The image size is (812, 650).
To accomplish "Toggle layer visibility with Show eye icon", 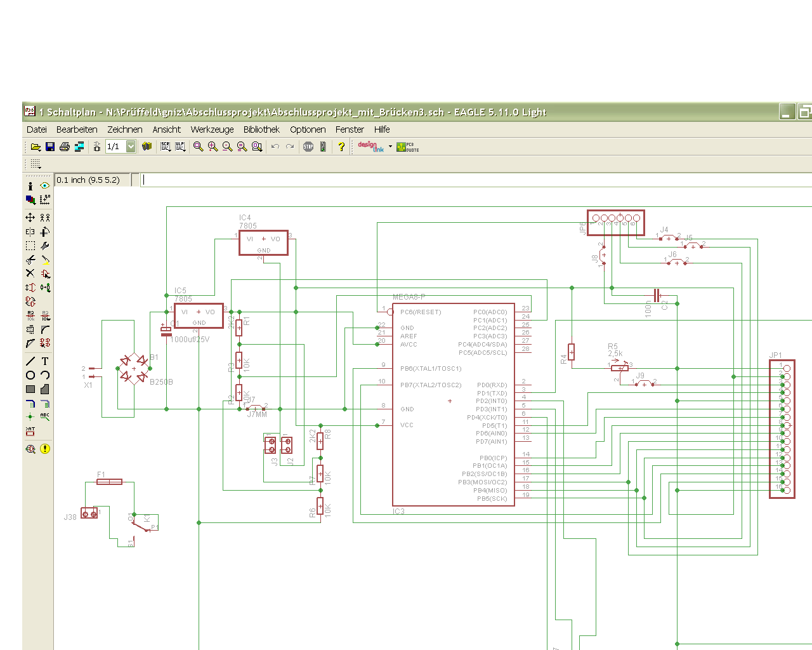I will coord(45,185).
